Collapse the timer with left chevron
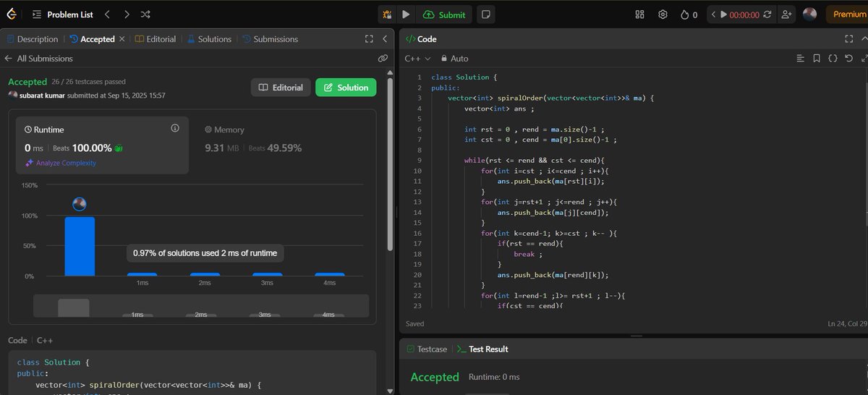Image resolution: width=868 pixels, height=395 pixels. pos(713,14)
